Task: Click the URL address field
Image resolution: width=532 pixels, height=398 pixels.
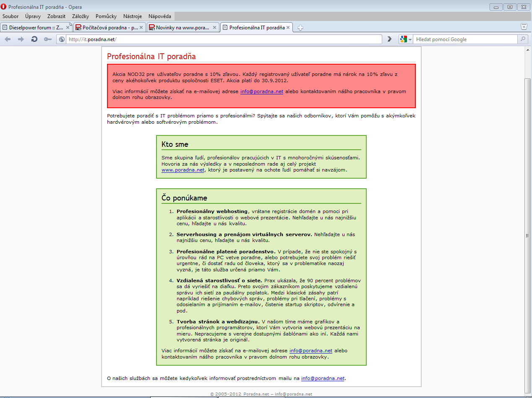Action: 224,39
